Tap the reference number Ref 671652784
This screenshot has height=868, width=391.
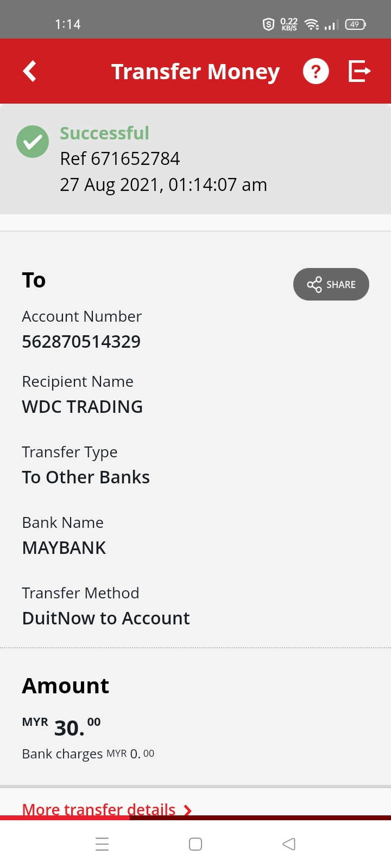[120, 158]
